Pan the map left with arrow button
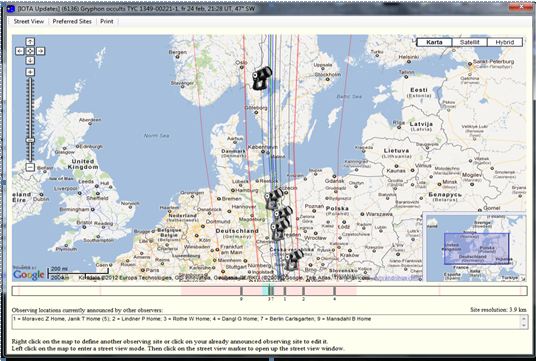 [19, 51]
